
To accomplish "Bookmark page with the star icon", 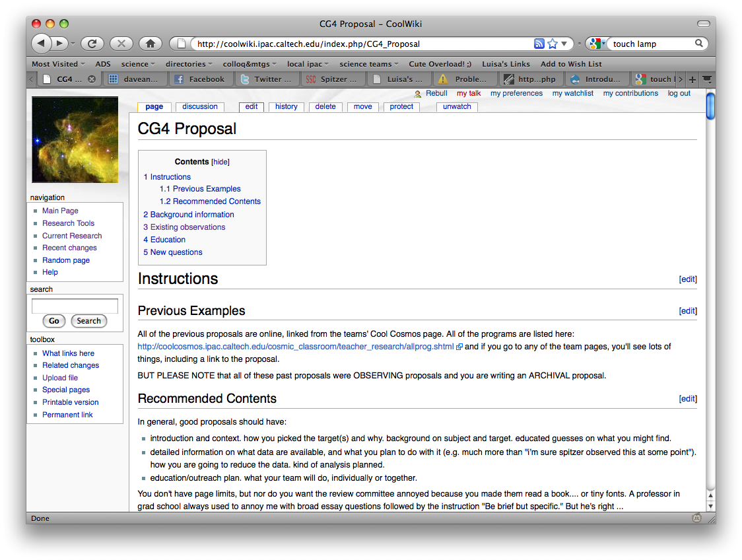I will 553,44.
